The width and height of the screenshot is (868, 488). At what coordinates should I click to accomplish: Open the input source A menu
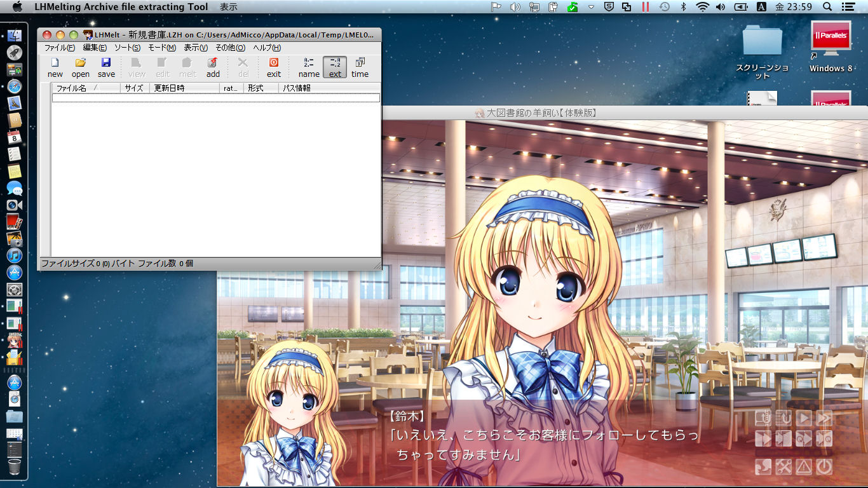pyautogui.click(x=761, y=7)
